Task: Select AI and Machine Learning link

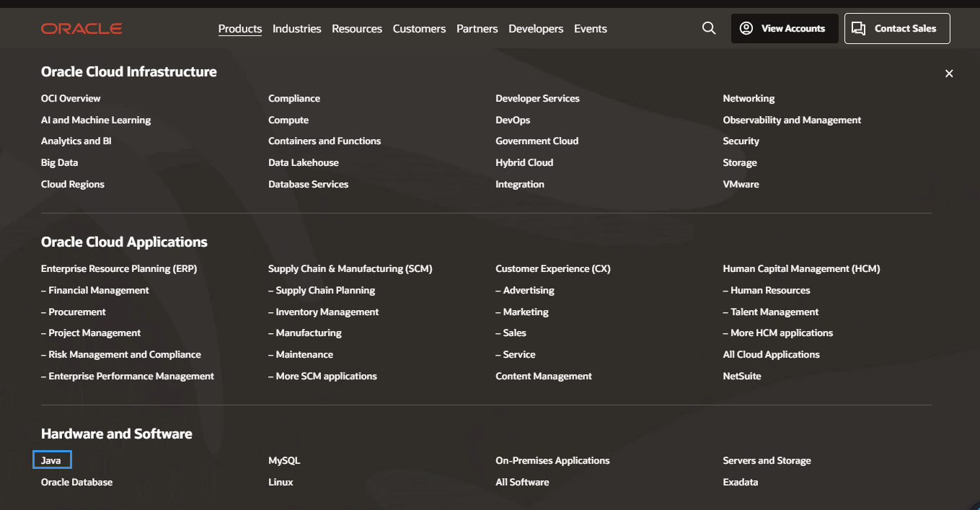Action: pyautogui.click(x=96, y=120)
